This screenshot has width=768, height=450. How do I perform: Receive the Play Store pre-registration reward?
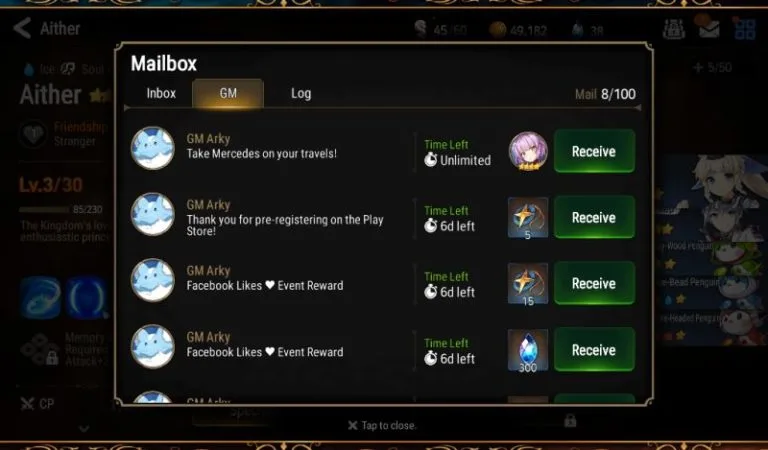click(594, 217)
